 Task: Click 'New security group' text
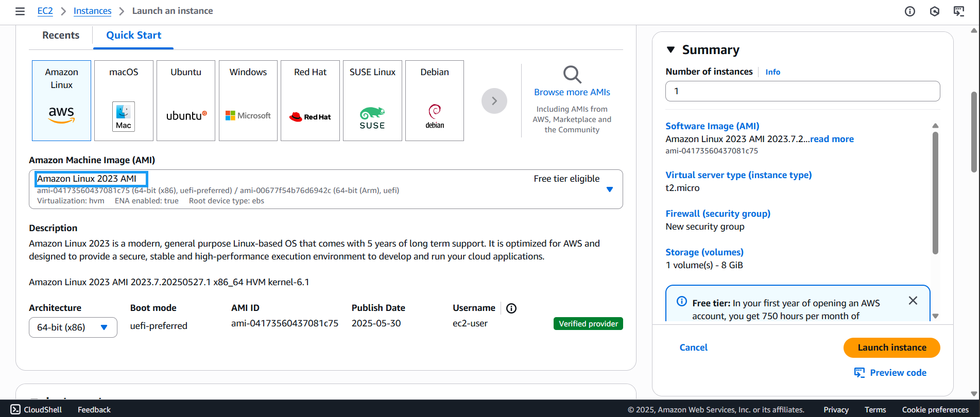point(705,227)
